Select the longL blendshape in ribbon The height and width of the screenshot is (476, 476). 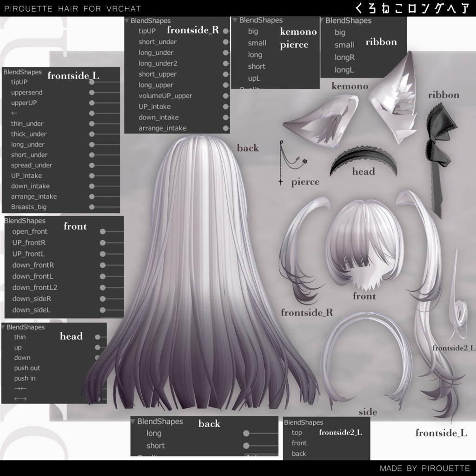pyautogui.click(x=344, y=70)
